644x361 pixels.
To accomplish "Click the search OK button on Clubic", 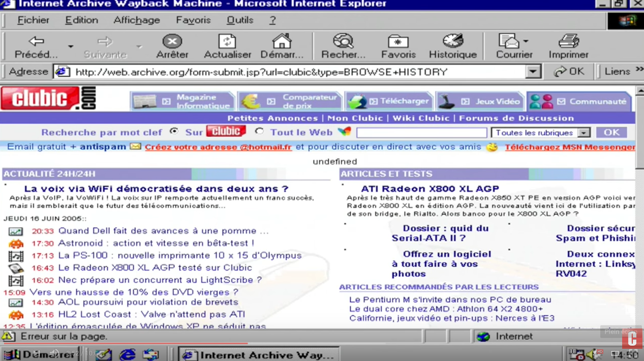I will (611, 132).
